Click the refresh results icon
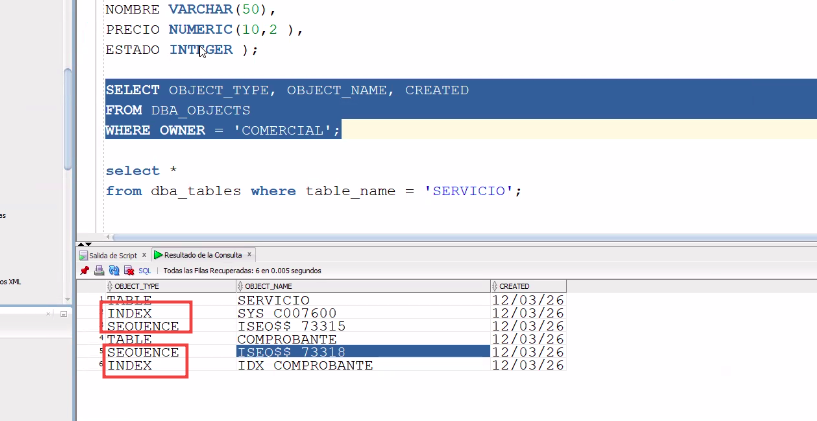Viewport: 817px width, 421px height. pyautogui.click(x=114, y=270)
